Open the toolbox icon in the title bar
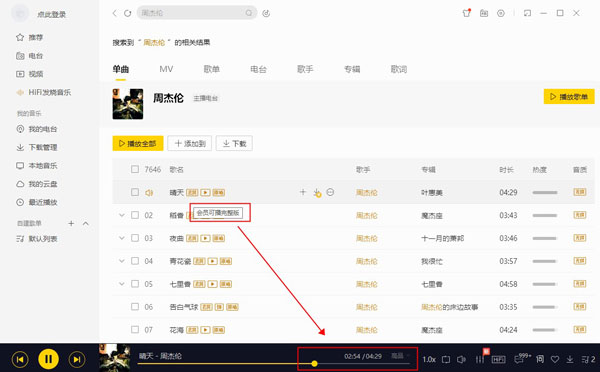600x372 pixels. [x=484, y=13]
